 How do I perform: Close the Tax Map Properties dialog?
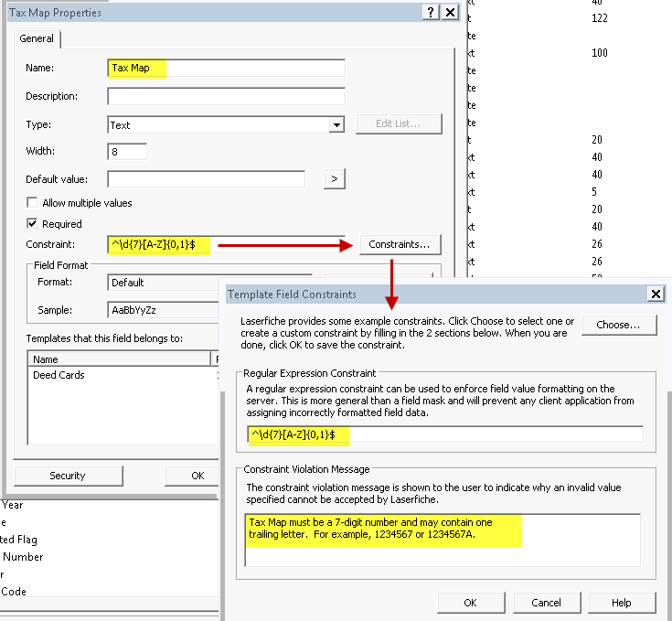point(450,12)
